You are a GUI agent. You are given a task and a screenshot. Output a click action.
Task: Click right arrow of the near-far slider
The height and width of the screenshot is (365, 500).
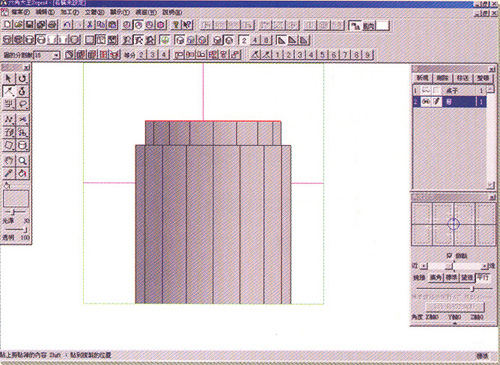(484, 266)
